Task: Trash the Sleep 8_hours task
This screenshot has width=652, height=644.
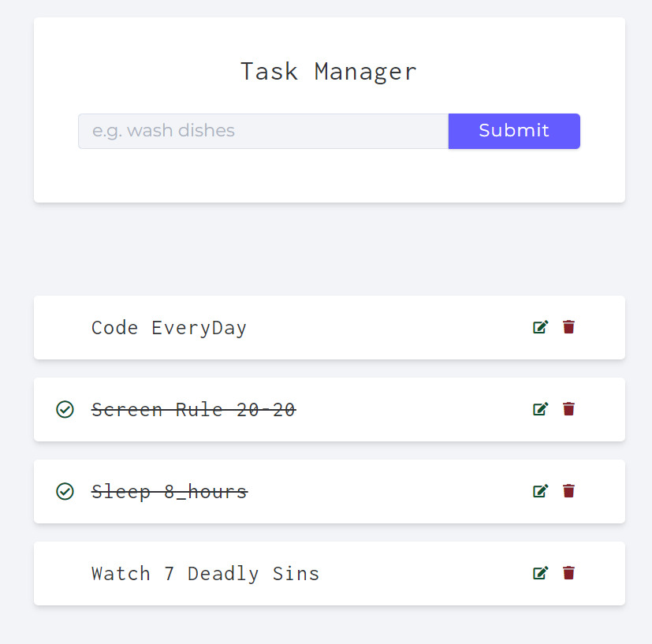Action: (x=568, y=491)
